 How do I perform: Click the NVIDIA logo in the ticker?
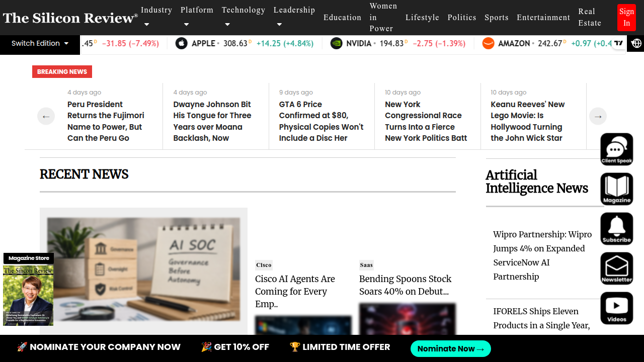(x=337, y=43)
